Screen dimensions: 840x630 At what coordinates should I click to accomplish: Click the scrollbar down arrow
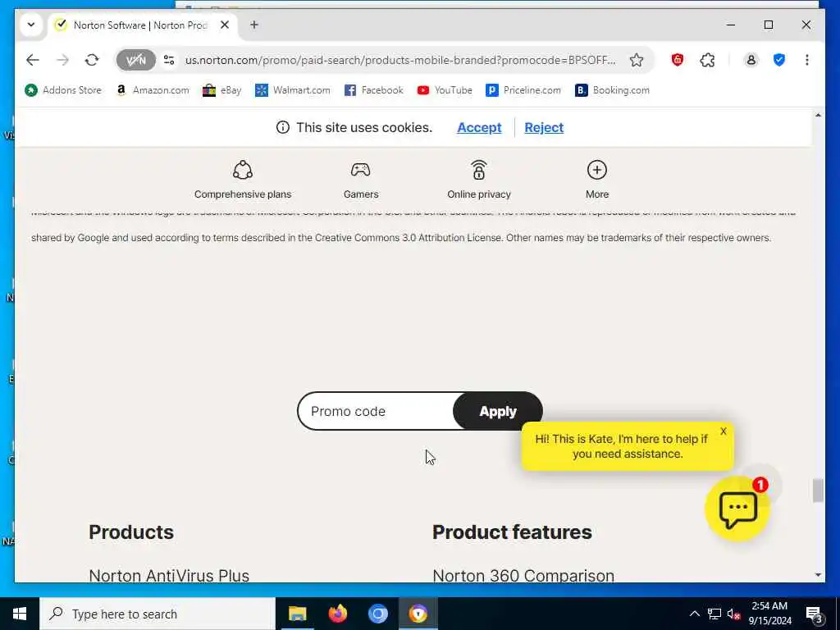[818, 575]
